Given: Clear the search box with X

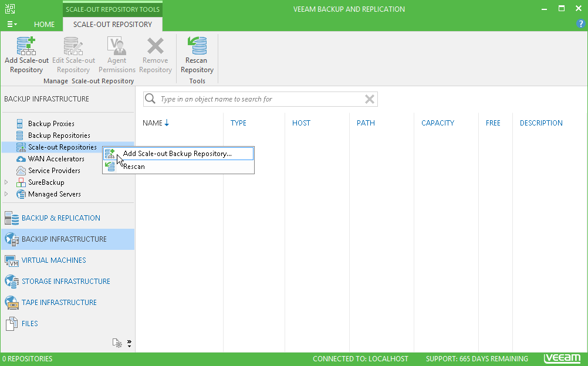Looking at the screenshot, I should click(x=369, y=99).
